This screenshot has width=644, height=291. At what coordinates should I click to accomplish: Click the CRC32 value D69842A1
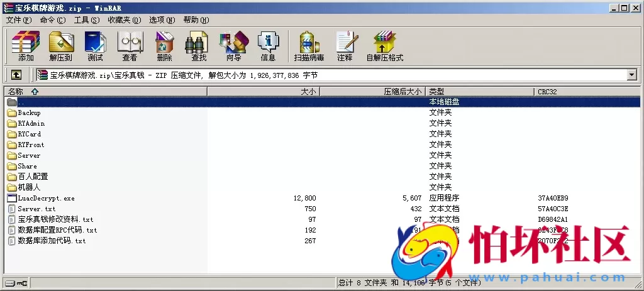553,219
